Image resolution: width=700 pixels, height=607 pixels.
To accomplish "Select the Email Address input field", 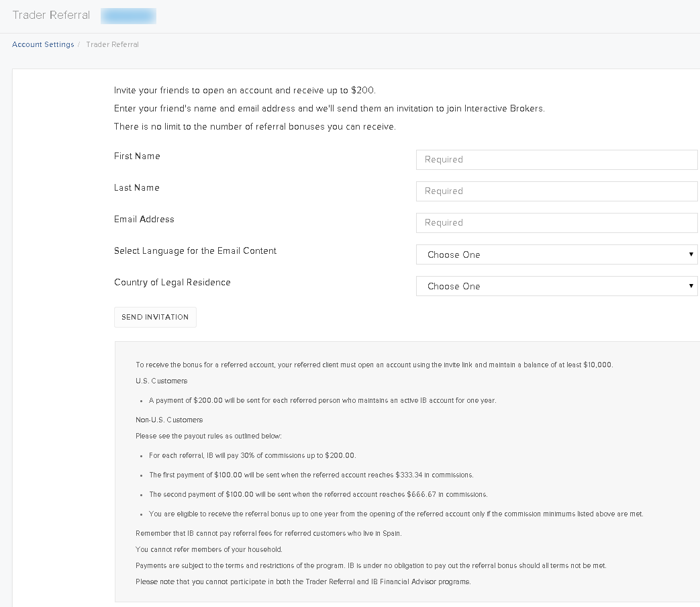I will point(556,223).
